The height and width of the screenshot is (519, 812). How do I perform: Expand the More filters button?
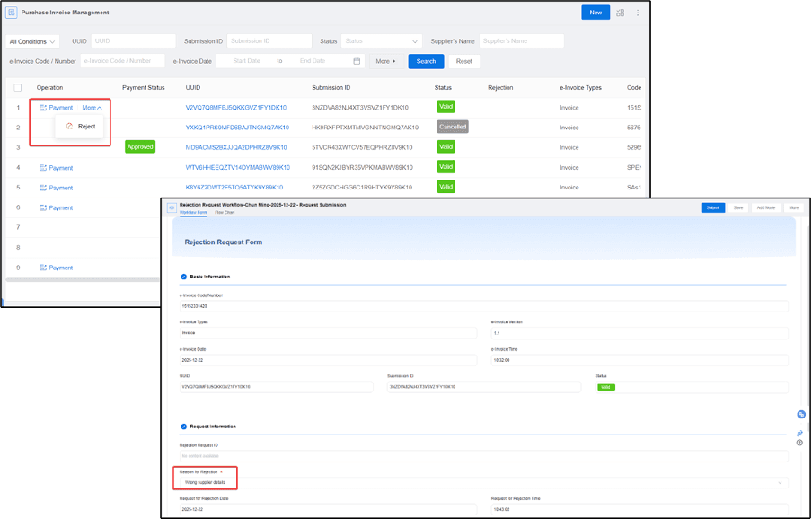[386, 61]
